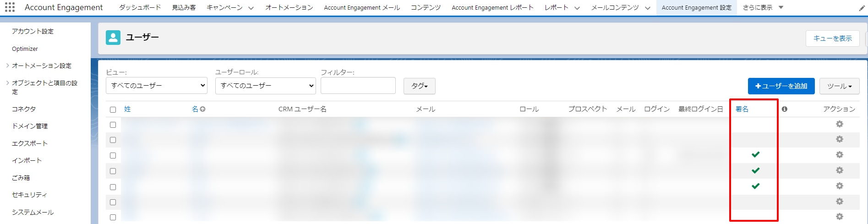
Task: Open the ユーザーロール dropdown
Action: [266, 86]
